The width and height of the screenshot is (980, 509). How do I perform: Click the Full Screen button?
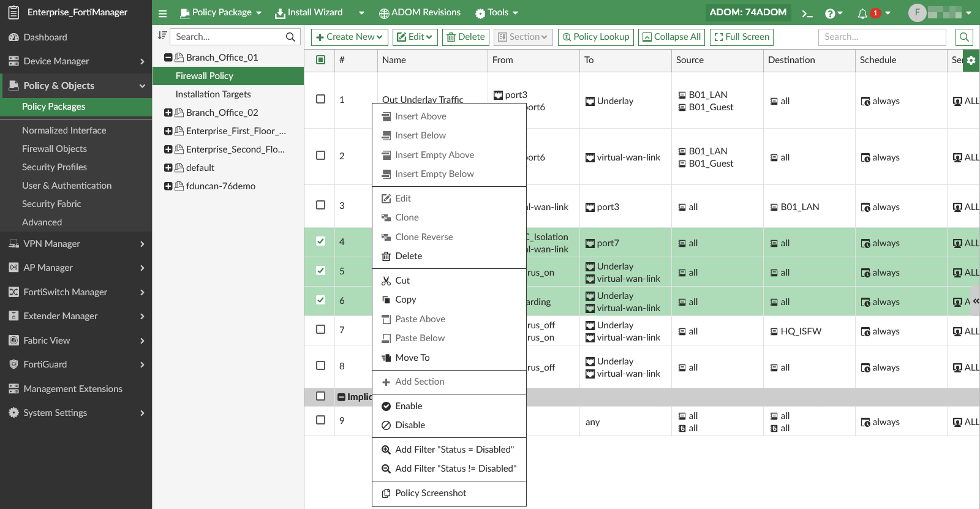pyautogui.click(x=742, y=37)
